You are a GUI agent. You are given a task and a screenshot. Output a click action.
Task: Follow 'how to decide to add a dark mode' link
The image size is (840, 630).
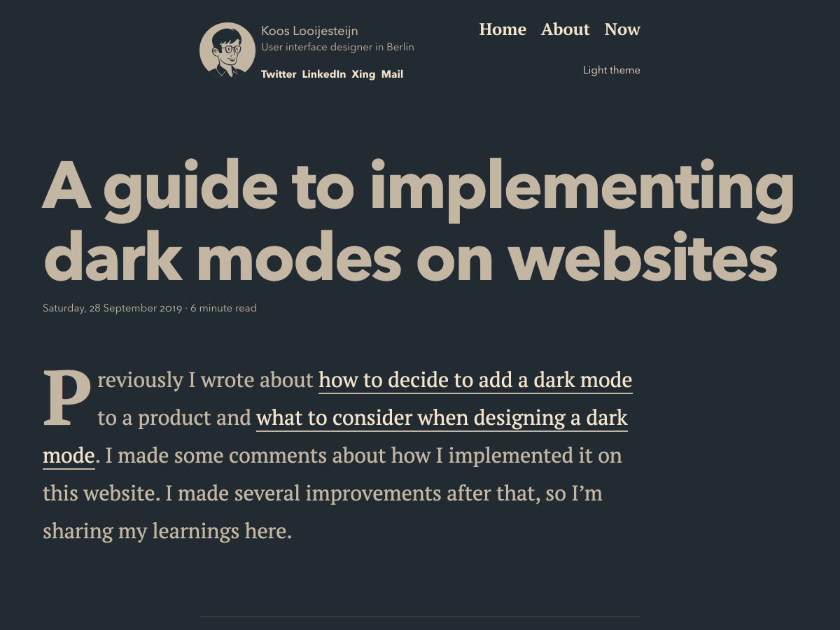coord(475,381)
